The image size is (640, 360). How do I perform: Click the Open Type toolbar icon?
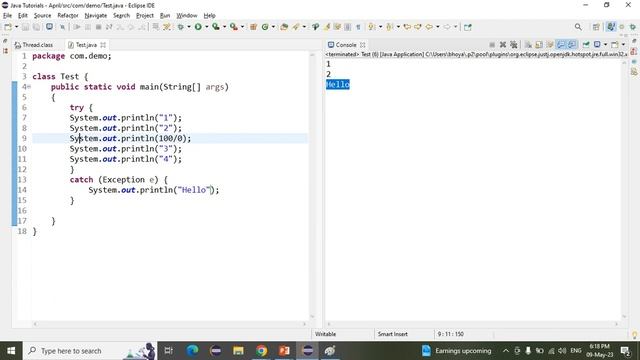(x=284, y=27)
